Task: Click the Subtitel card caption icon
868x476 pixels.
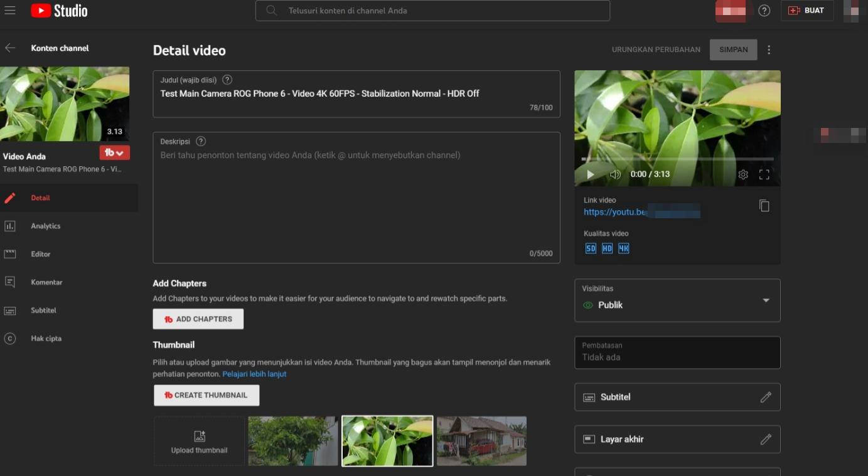Action: (x=589, y=398)
